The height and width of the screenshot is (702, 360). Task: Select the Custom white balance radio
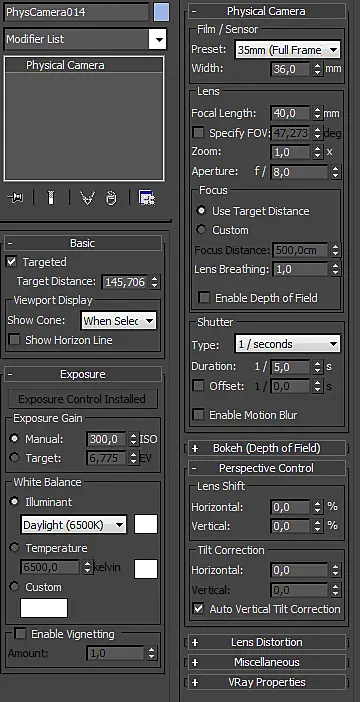click(x=14, y=586)
